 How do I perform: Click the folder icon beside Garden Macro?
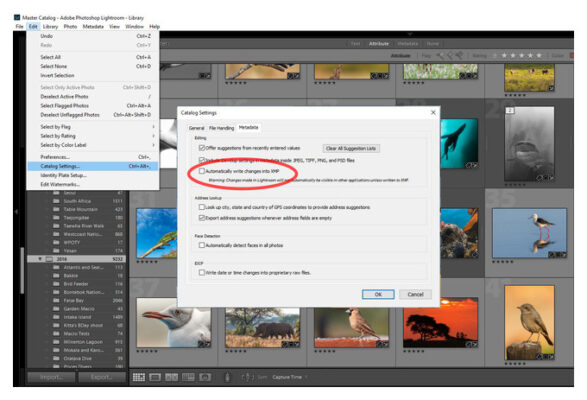click(x=56, y=309)
